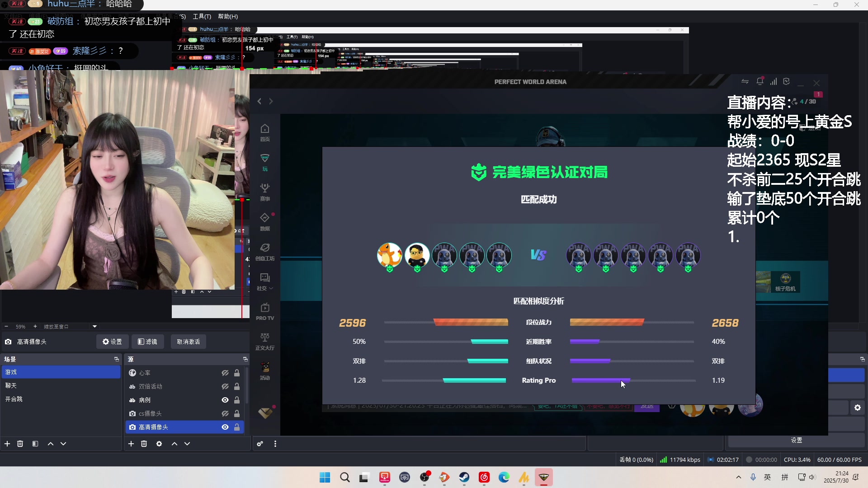This screenshot has width=868, height=488.
Task: Open Microsoft Edge from taskbar
Action: click(504, 477)
